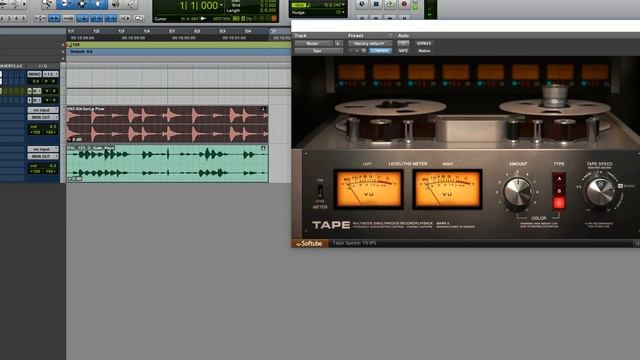Select the Kik SnrLp audio clip
This screenshot has height=360, width=640.
coord(167,124)
